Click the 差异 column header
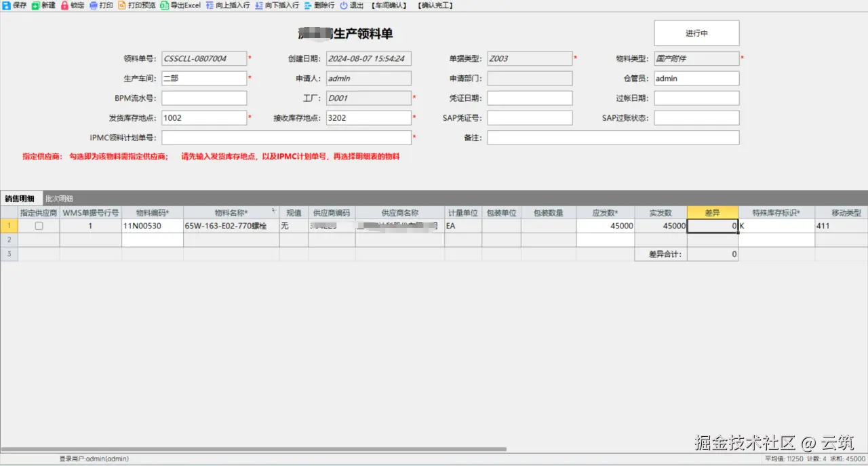The image size is (868, 466). [712, 212]
